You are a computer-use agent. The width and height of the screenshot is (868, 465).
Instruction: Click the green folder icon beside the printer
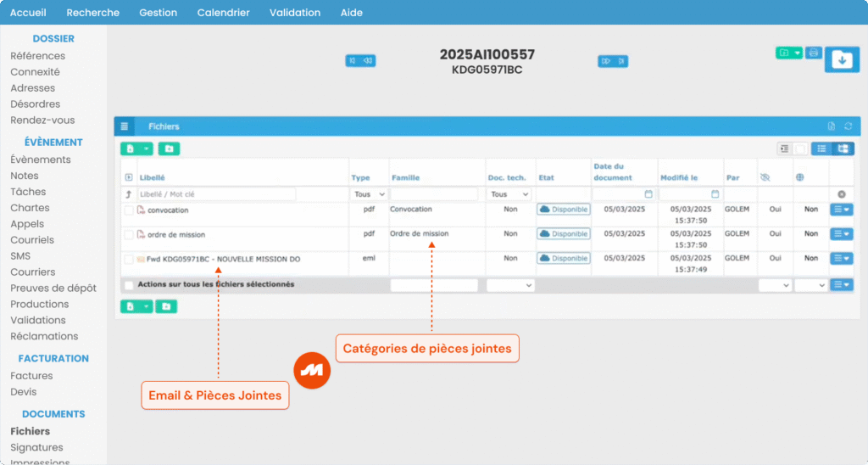click(784, 53)
